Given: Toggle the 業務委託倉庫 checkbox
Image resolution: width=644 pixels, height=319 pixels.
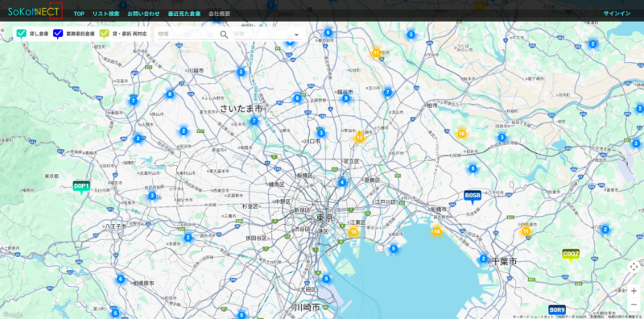Looking at the screenshot, I should (58, 34).
